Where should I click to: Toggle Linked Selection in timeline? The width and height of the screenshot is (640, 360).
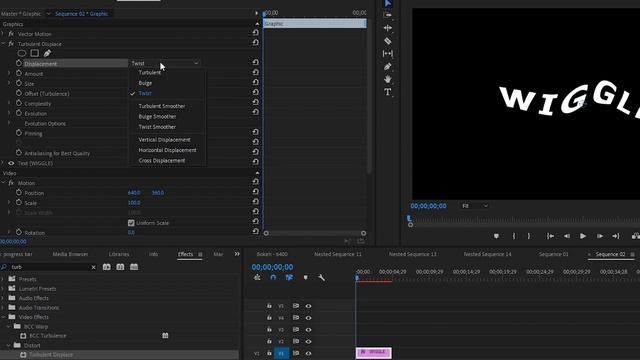coord(289,278)
